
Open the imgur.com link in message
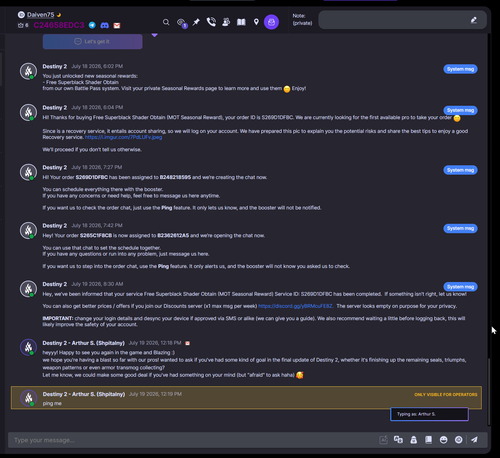point(123,137)
